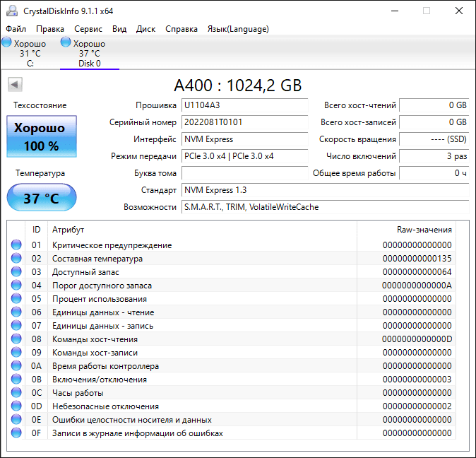This screenshot has height=458, width=476.
Task: Click the previous disk arrow button
Action: pyautogui.click(x=15, y=84)
